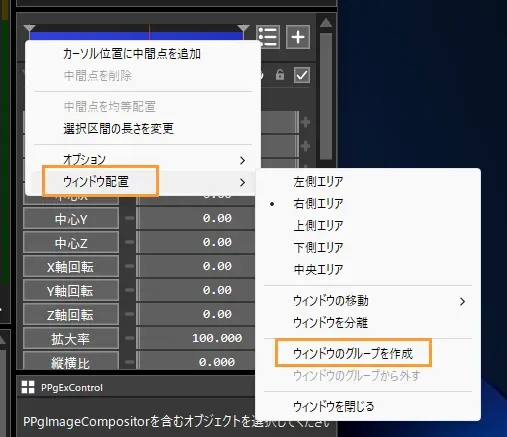Screen dimensions: 507x437
Task: Click the left triangle marker of the timeline
Action: [x=30, y=29]
